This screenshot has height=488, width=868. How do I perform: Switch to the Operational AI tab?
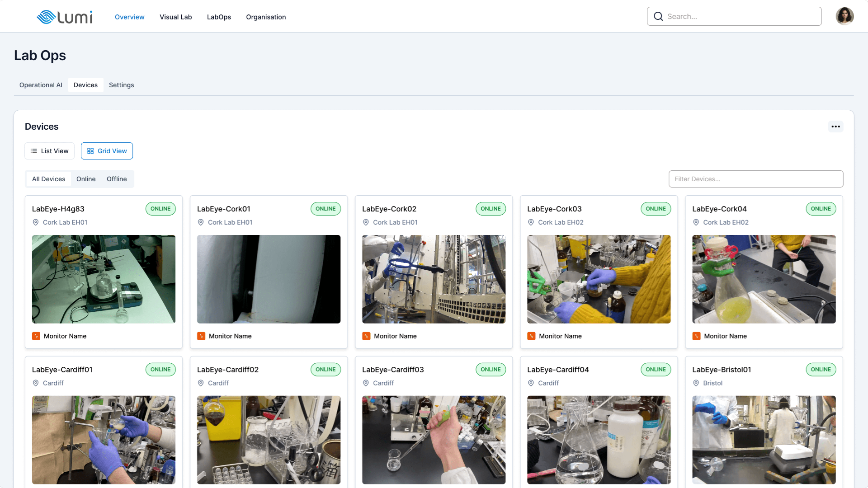(41, 85)
